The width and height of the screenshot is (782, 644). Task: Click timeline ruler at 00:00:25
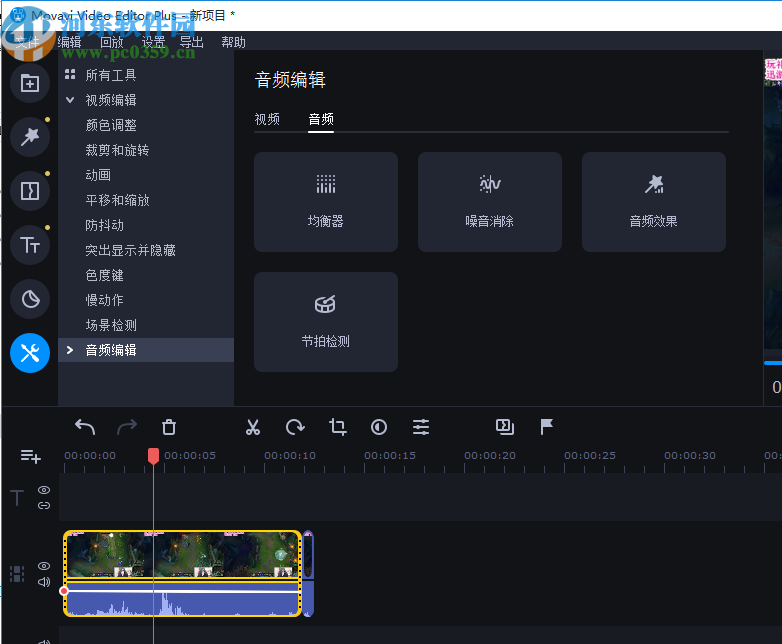[590, 455]
